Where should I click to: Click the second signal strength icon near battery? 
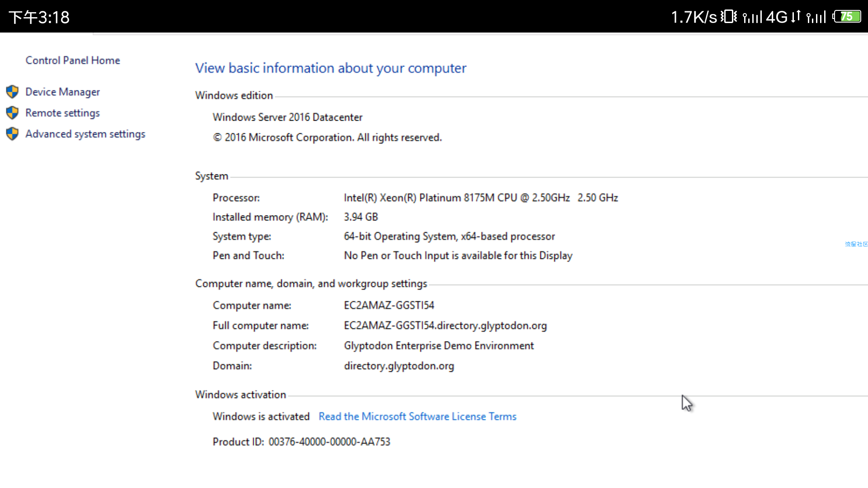click(x=816, y=17)
